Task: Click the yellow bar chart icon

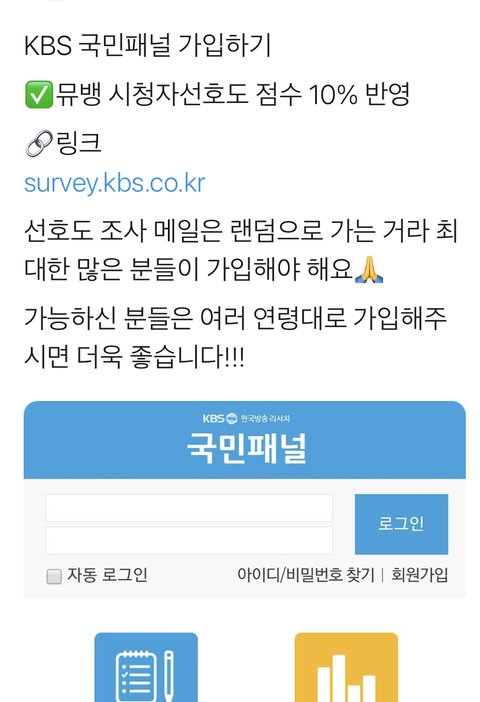Action: click(346, 667)
